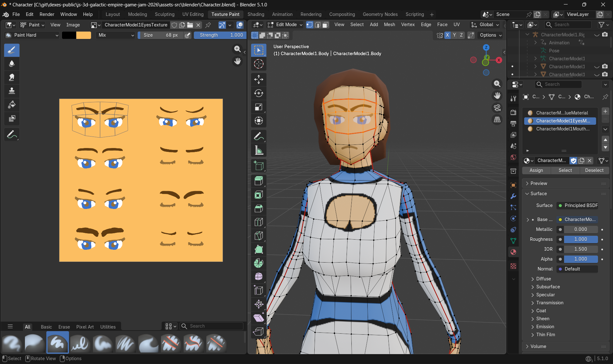
Task: Click the Assign button for material slot
Action: 536,170
